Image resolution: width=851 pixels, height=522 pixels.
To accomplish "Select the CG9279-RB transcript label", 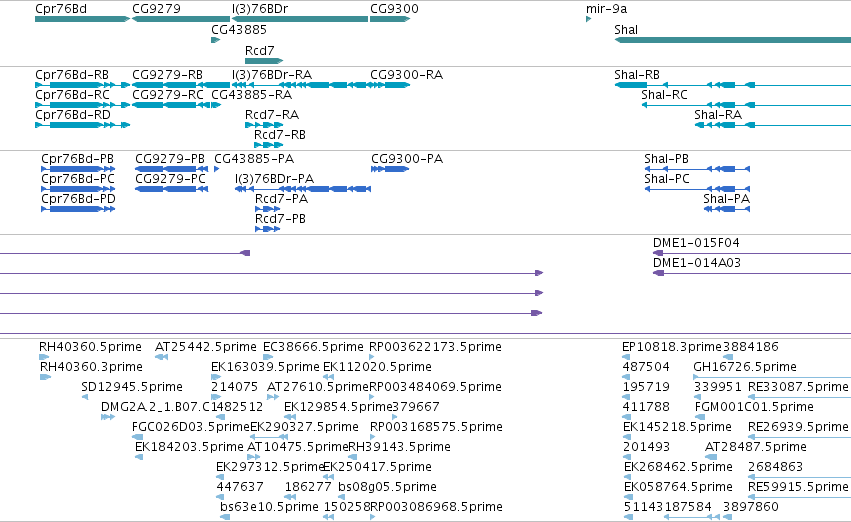I will point(167,74).
